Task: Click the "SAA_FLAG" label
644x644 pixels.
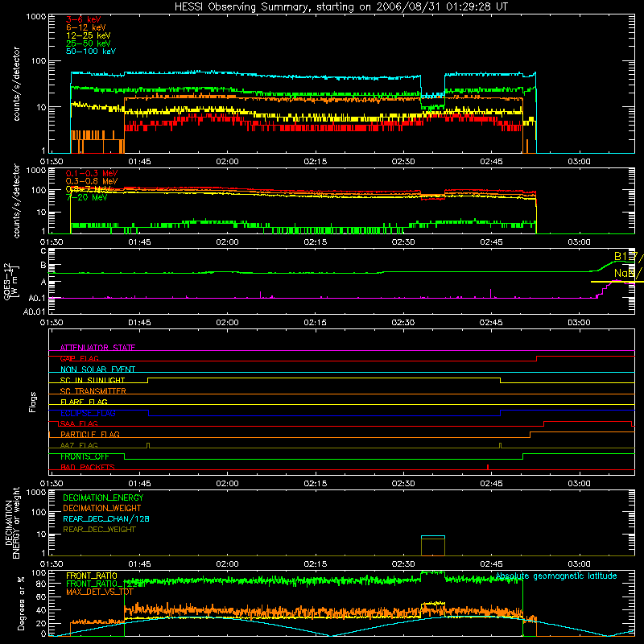Action: click(79, 423)
